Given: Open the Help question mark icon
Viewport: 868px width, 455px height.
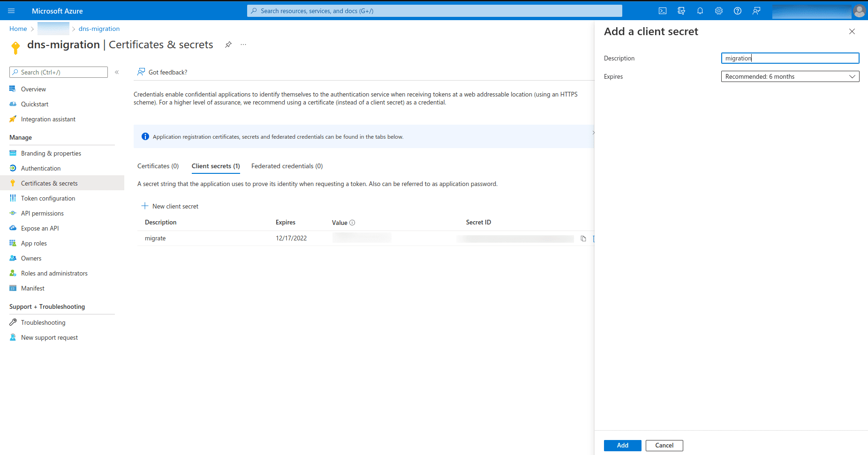Looking at the screenshot, I should tap(738, 11).
